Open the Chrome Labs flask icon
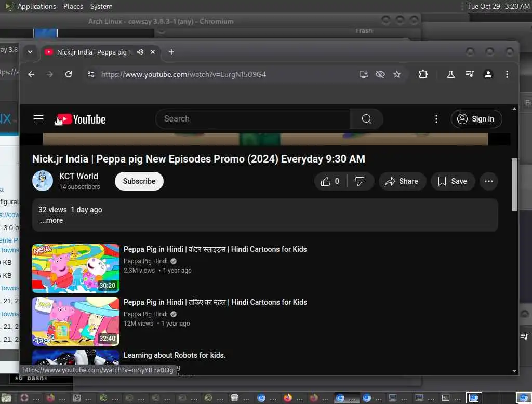This screenshot has width=532, height=404. pos(450,74)
